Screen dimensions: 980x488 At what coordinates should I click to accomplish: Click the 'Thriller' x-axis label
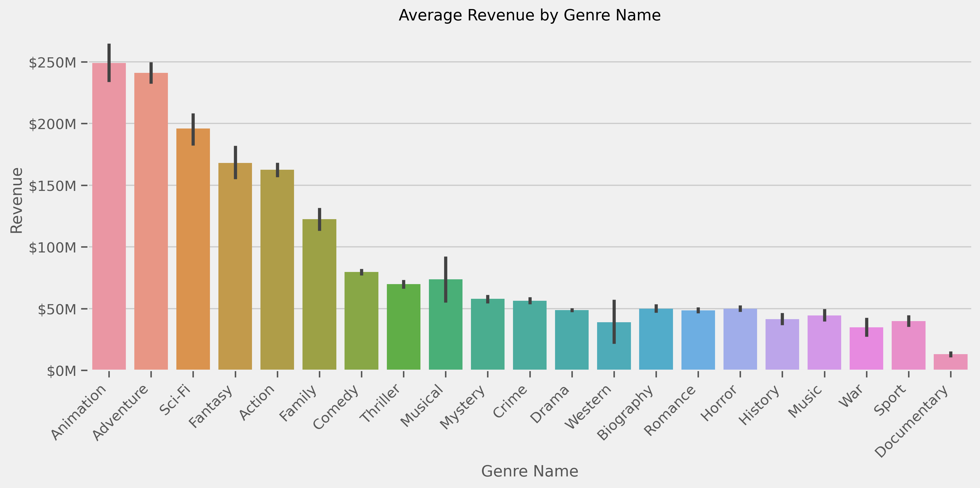(x=380, y=404)
